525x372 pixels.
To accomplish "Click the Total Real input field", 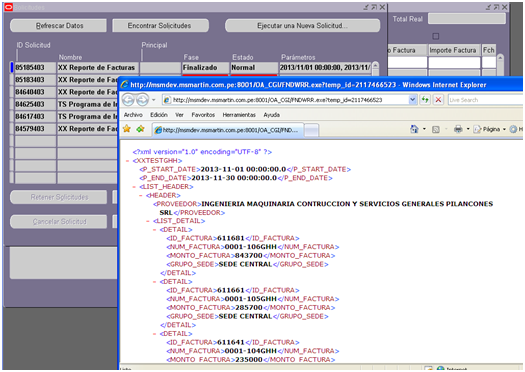I will [467, 19].
